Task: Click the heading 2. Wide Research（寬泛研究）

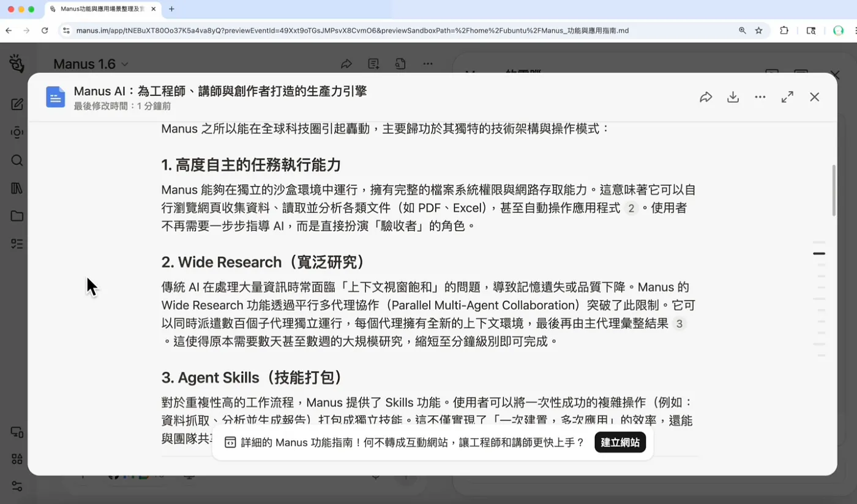Action: 264,262
